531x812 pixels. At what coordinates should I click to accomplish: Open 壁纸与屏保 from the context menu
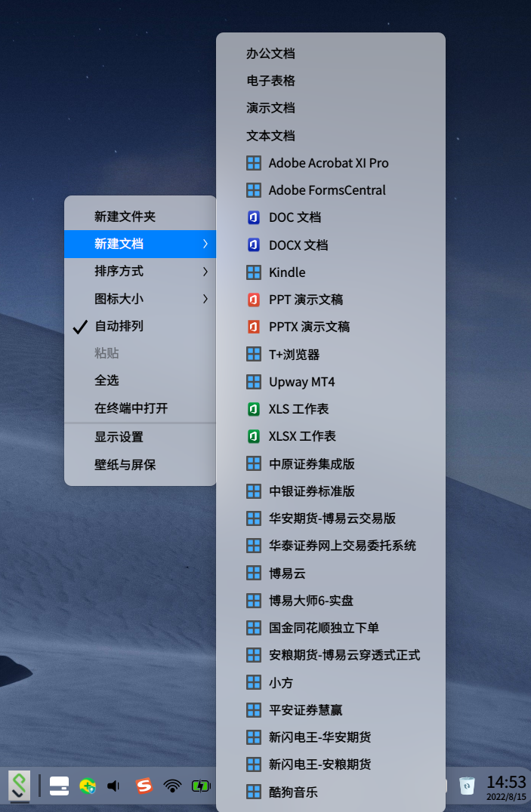[x=140, y=465]
